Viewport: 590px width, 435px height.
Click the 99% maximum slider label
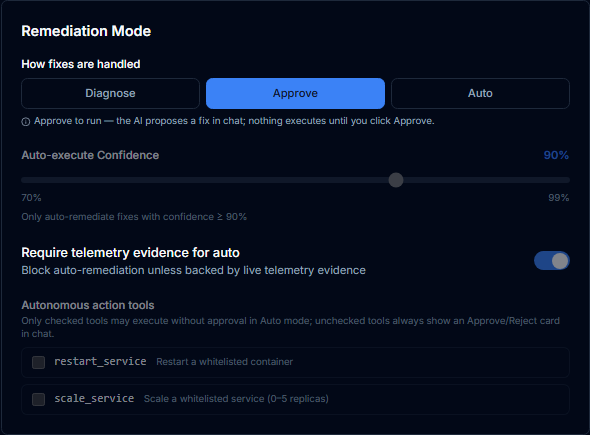(559, 198)
